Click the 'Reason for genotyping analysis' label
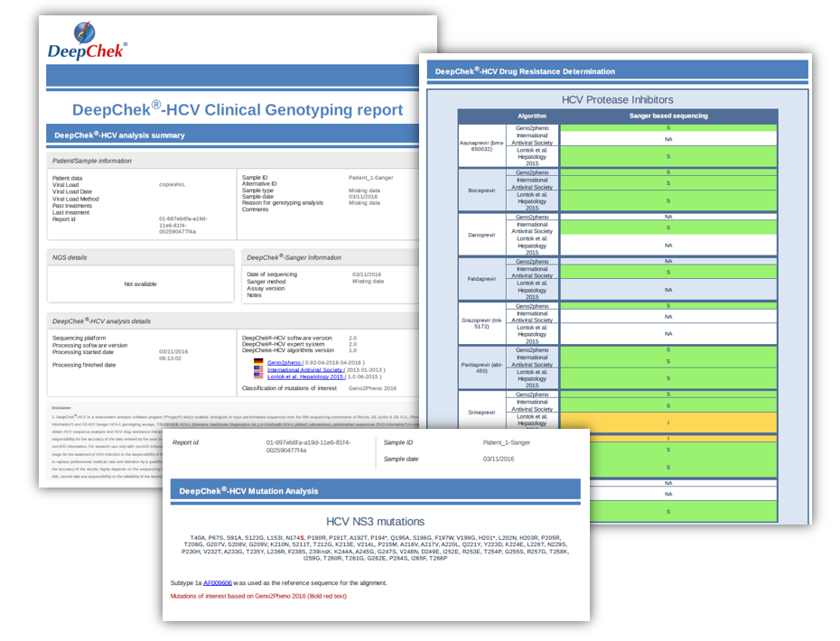This screenshot has height=641, width=840. 283,202
